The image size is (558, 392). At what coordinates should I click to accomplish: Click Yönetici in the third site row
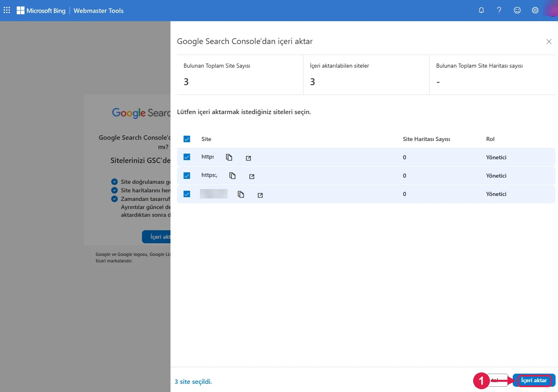tap(496, 194)
